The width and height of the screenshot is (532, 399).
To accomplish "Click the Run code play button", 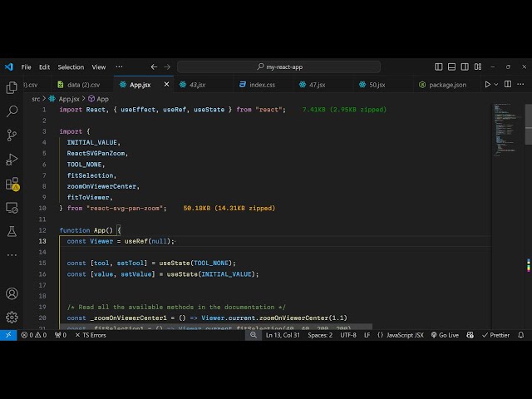I will tap(488, 84).
